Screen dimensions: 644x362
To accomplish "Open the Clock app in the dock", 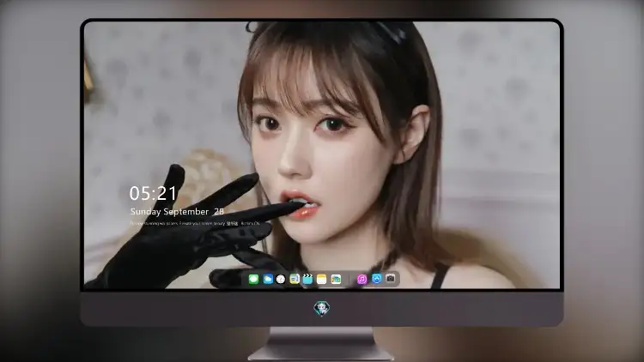I will [281, 279].
